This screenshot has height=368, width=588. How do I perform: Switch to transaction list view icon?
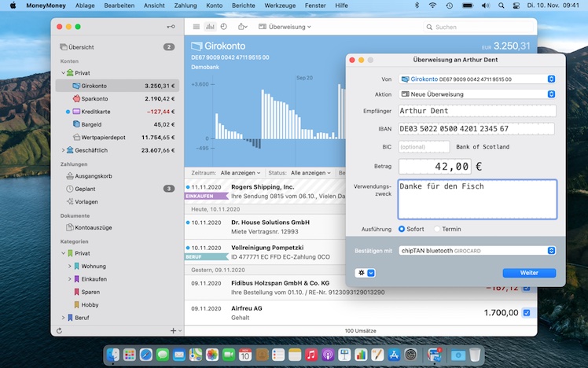coord(197,27)
